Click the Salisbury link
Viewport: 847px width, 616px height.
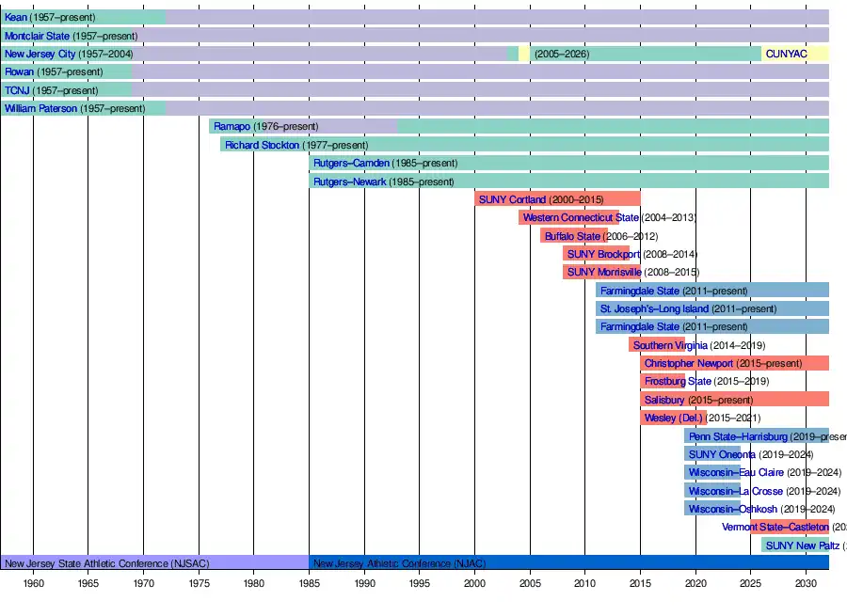click(x=664, y=400)
